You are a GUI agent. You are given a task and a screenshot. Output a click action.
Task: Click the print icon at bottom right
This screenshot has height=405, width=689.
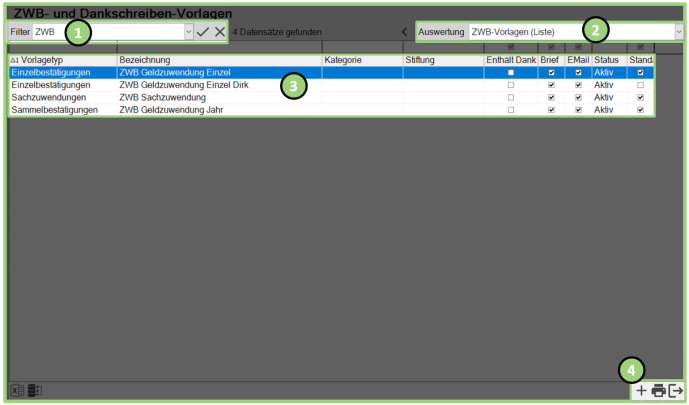coord(658,390)
